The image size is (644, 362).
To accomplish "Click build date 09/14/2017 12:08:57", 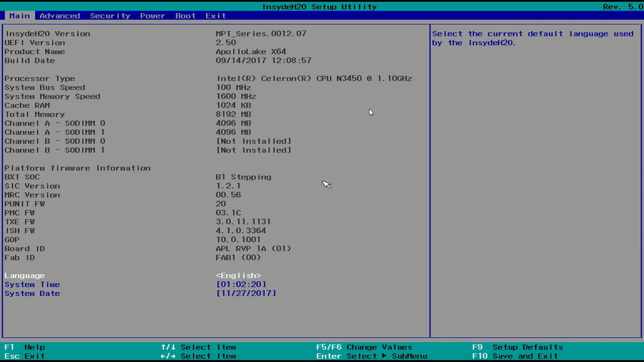I will [264, 61].
